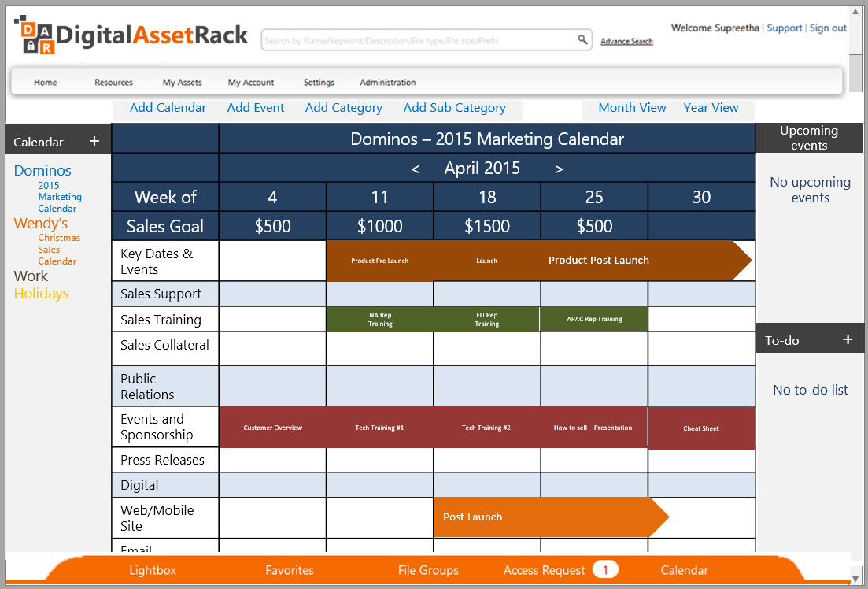Click Add Category link
Screen dimensions: 868x589
point(344,108)
